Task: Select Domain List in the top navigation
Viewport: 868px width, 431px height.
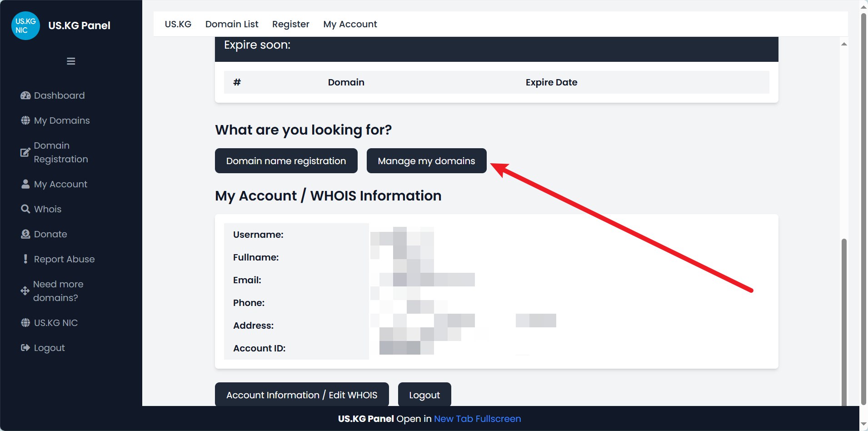Action: click(232, 24)
